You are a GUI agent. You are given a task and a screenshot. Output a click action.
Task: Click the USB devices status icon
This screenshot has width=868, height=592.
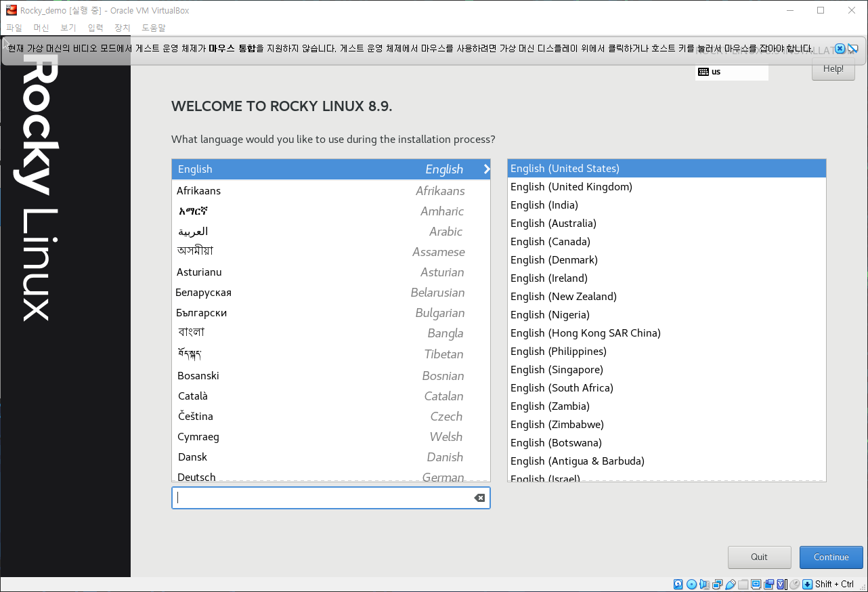[x=730, y=584]
